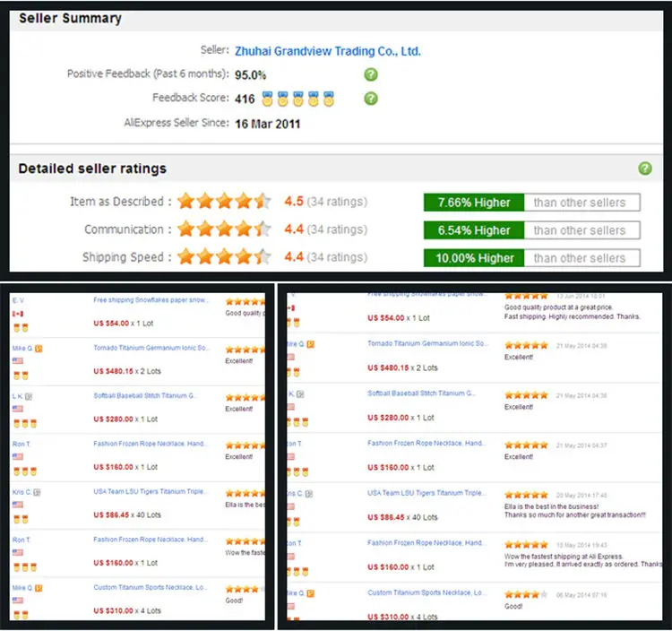Click the Communication star rating
The height and width of the screenshot is (631, 672).
pos(224,229)
